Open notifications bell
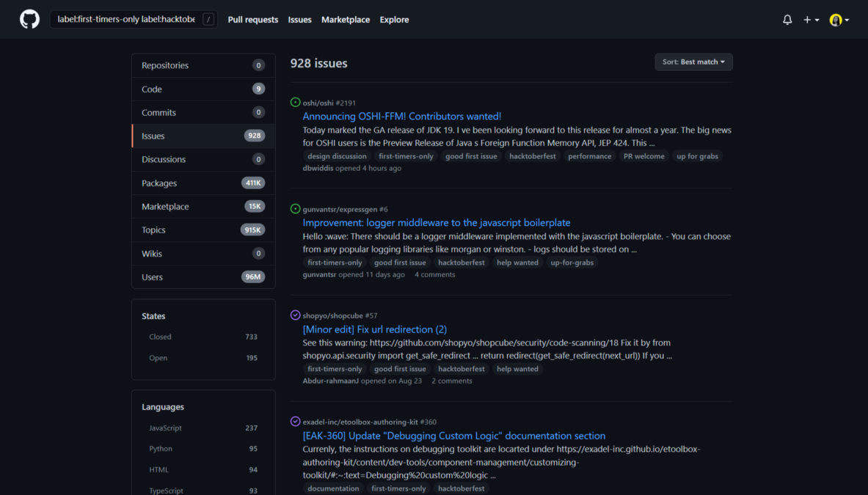868x495 pixels. [787, 20]
